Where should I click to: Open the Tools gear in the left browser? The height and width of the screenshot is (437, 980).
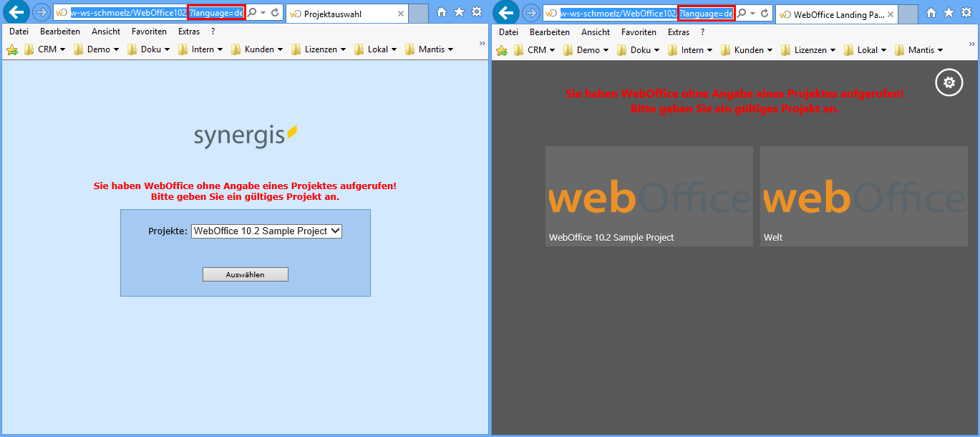(x=476, y=12)
